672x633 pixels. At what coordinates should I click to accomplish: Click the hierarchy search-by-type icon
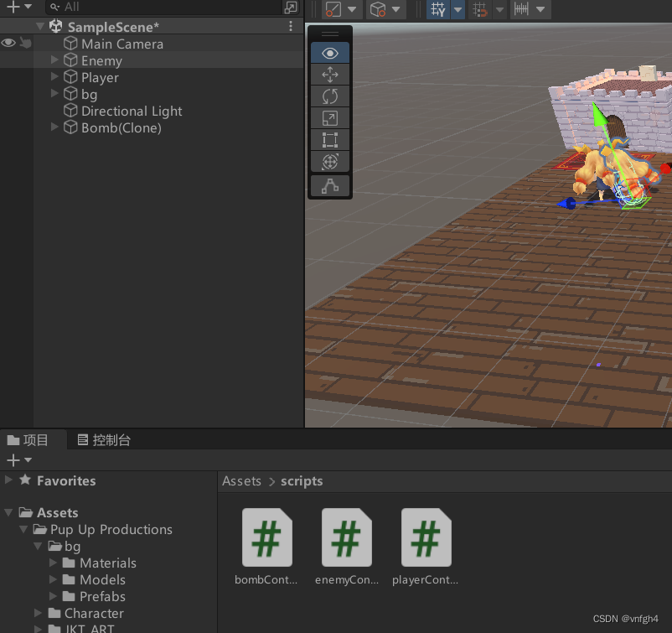tap(291, 7)
